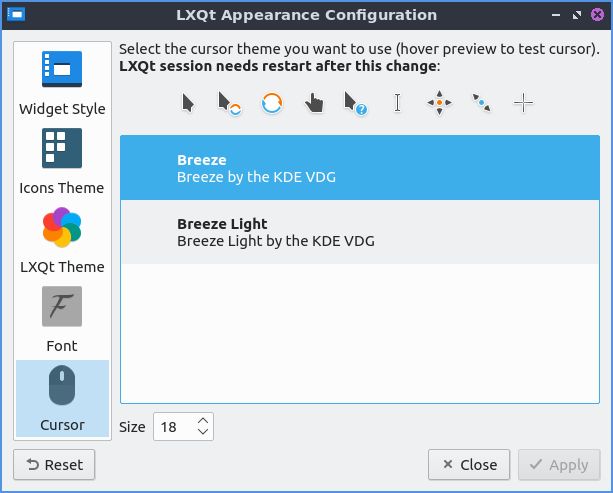
Task: Click the arrow pointer cursor preview
Action: click(x=188, y=103)
